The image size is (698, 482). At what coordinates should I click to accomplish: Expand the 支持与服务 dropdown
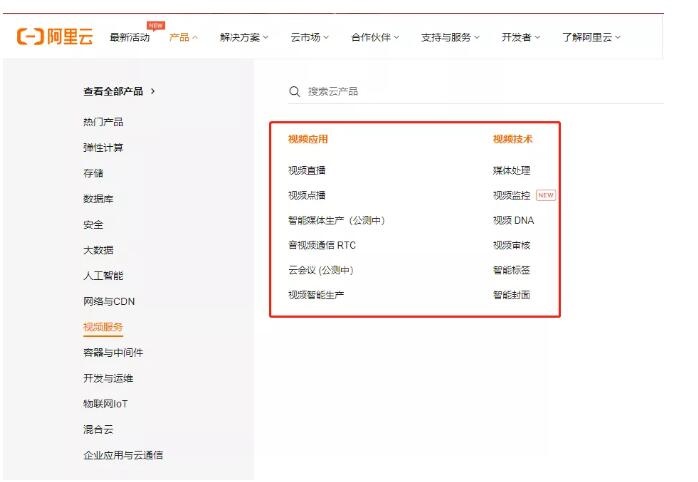point(450,37)
